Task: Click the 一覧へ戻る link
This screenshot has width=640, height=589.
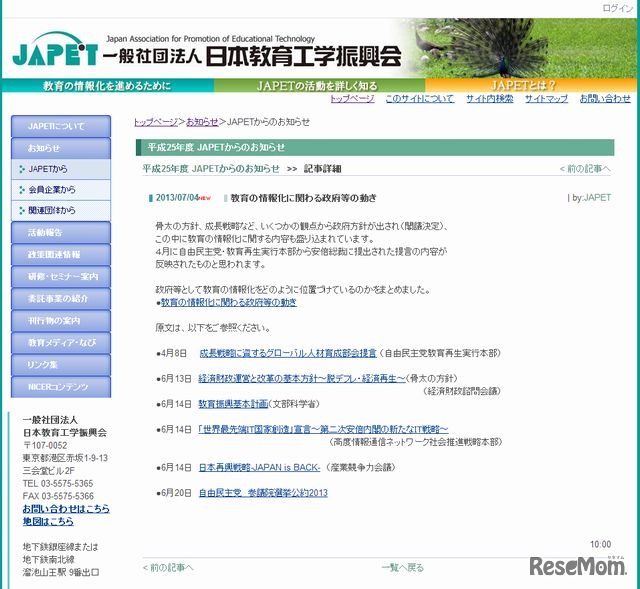Action: [x=402, y=568]
